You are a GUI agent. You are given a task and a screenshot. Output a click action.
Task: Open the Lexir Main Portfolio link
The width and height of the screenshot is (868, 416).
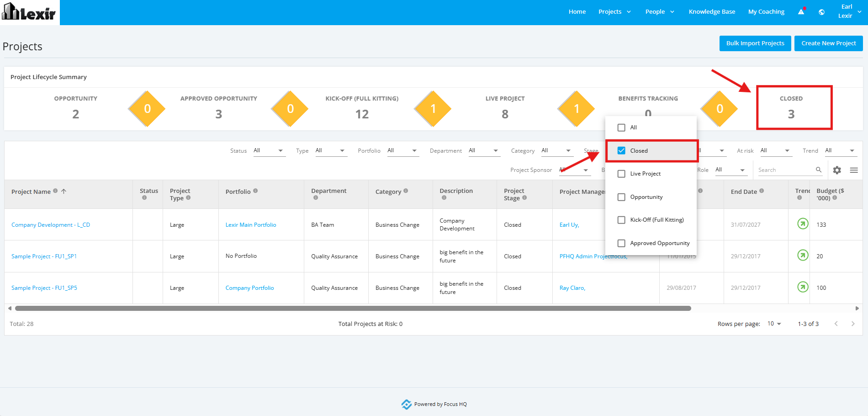[x=251, y=225]
